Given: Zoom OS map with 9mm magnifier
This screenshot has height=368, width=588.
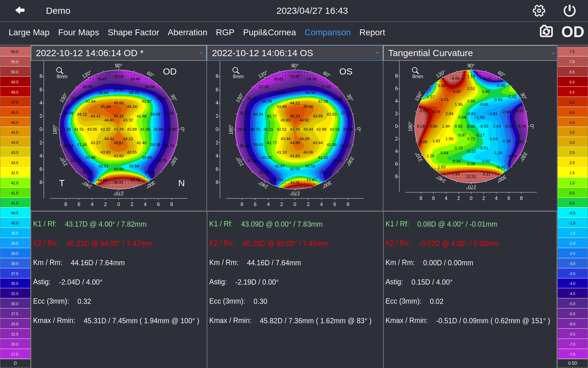Looking at the screenshot, I should pyautogui.click(x=238, y=73).
